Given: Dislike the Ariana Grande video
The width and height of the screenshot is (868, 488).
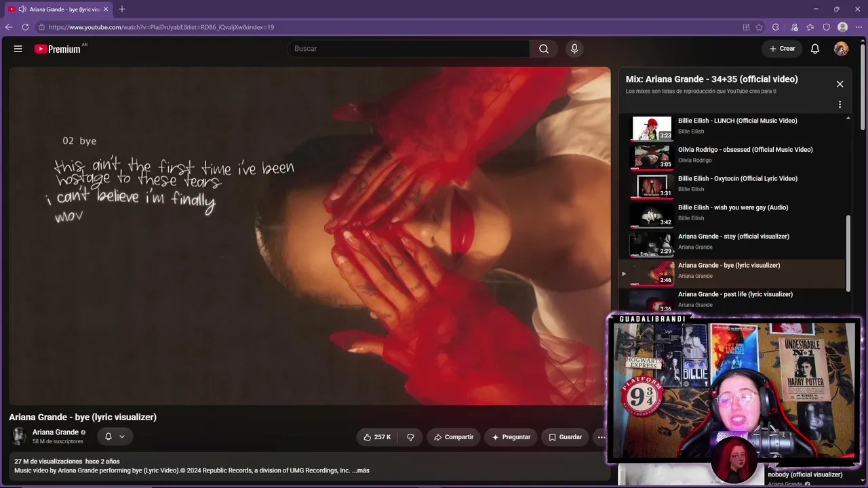Looking at the screenshot, I should click(410, 437).
